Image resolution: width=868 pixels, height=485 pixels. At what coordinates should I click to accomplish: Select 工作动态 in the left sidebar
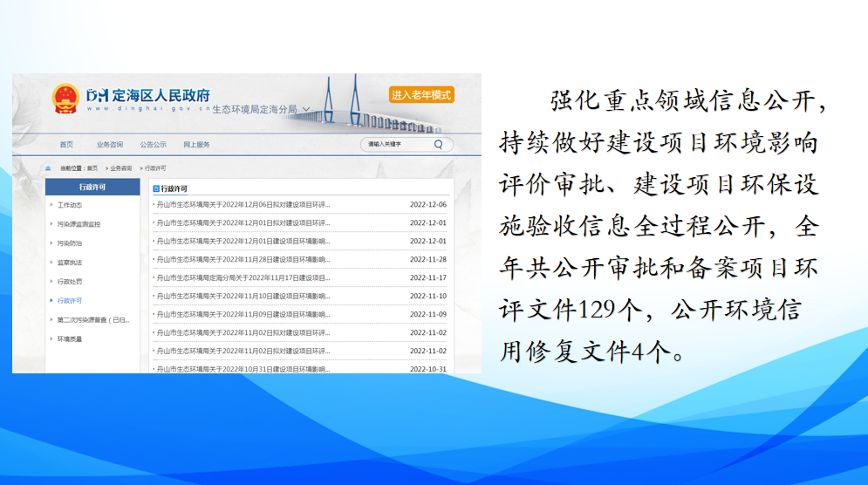tap(70, 205)
